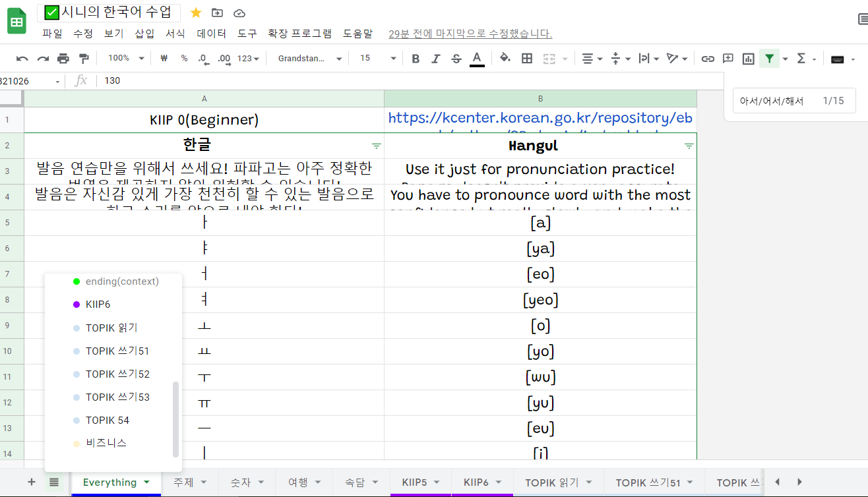868x497 pixels.
Task: Format values as currency (won)
Action: pos(164,58)
